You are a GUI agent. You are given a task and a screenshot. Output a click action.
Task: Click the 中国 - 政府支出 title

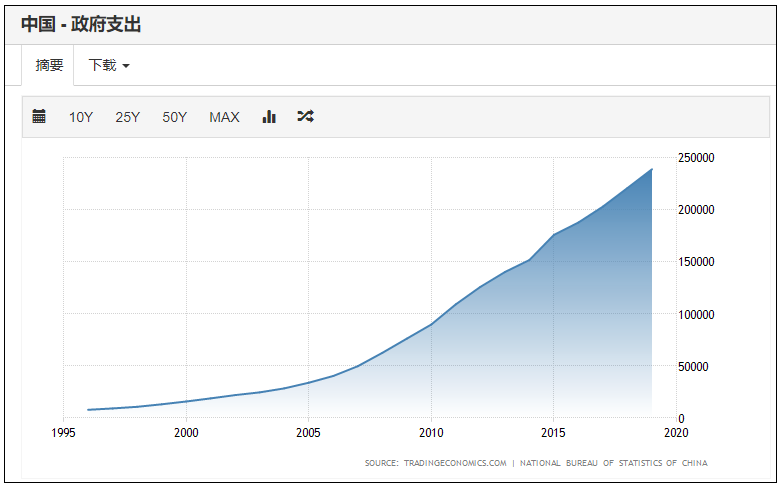click(81, 24)
